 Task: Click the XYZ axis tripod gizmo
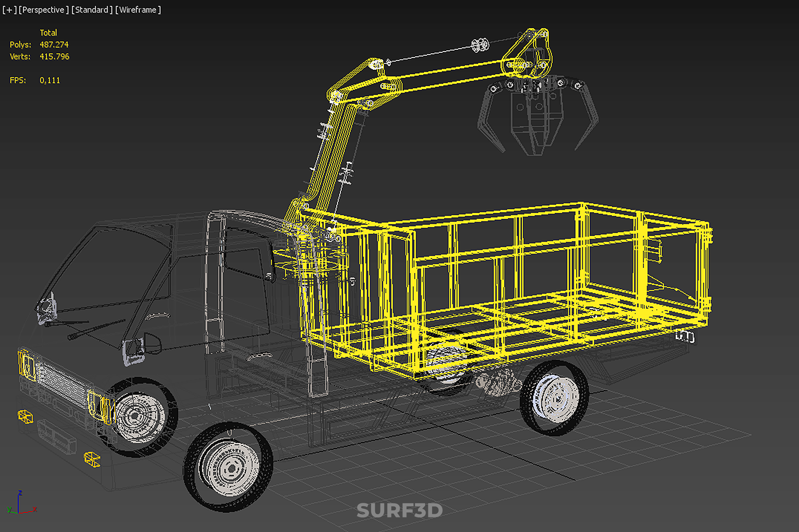pyautogui.click(x=20, y=504)
